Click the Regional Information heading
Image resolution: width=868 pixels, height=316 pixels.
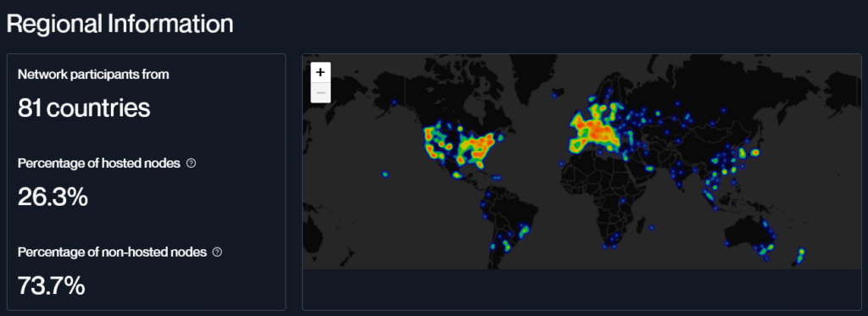pos(120,25)
